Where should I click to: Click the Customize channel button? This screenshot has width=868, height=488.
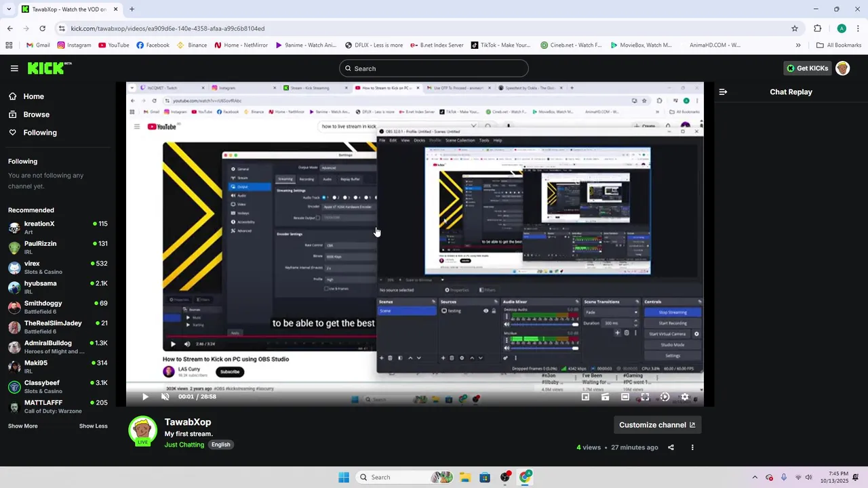coord(657,425)
